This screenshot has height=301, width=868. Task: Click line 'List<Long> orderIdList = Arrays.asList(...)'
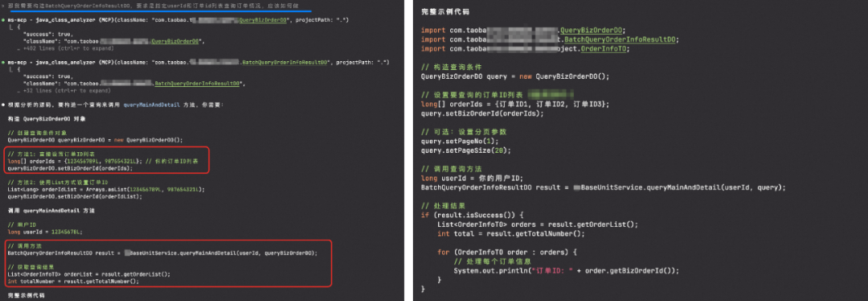[x=106, y=190]
